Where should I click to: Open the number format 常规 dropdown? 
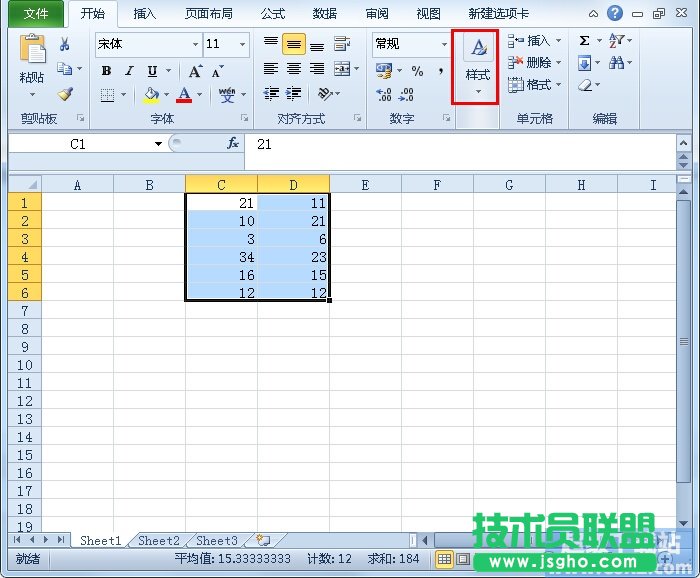pos(444,44)
